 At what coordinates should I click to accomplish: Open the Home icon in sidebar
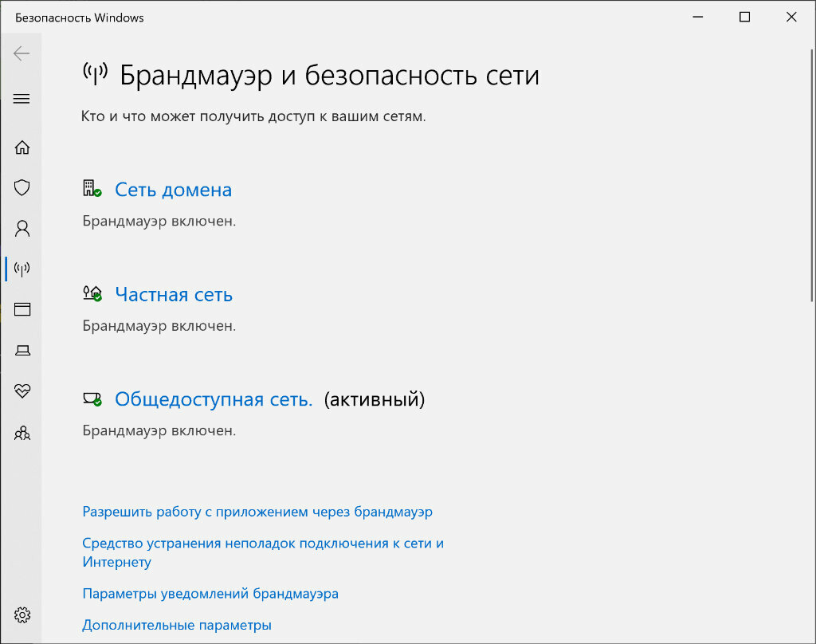pos(22,147)
